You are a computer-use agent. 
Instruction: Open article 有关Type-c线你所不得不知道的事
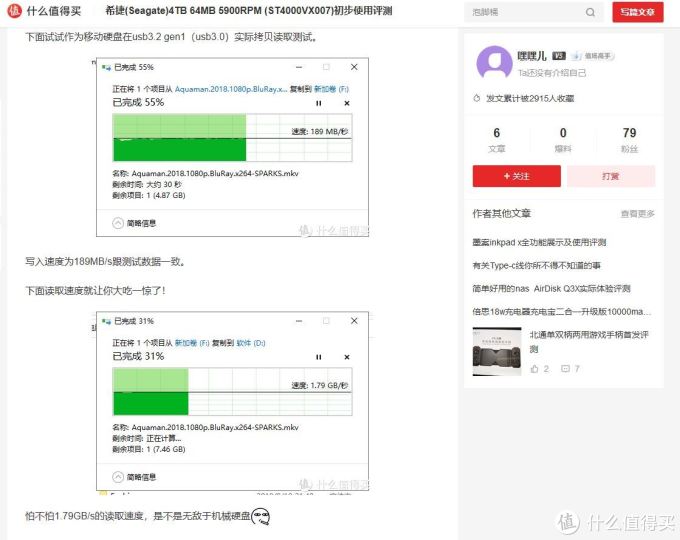(536, 265)
